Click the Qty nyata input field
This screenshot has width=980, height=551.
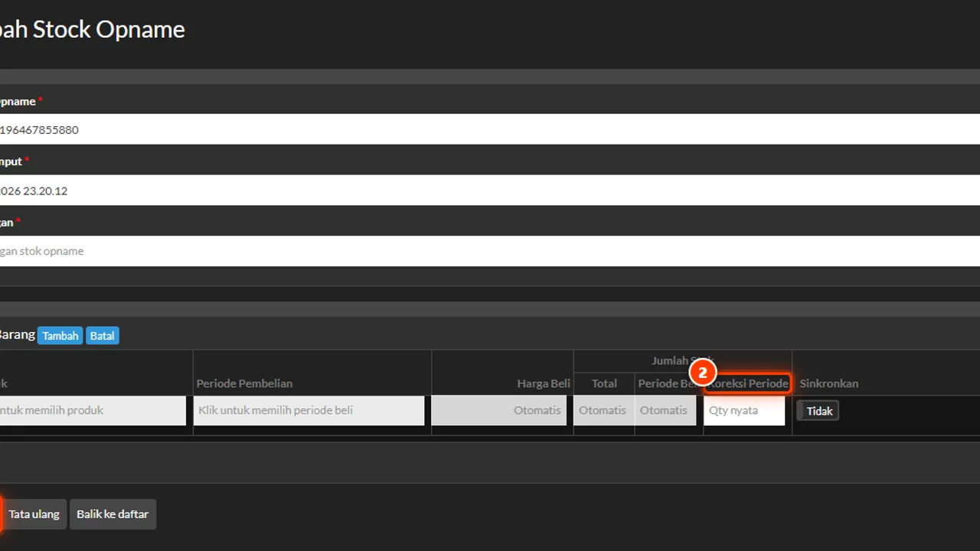tap(744, 410)
